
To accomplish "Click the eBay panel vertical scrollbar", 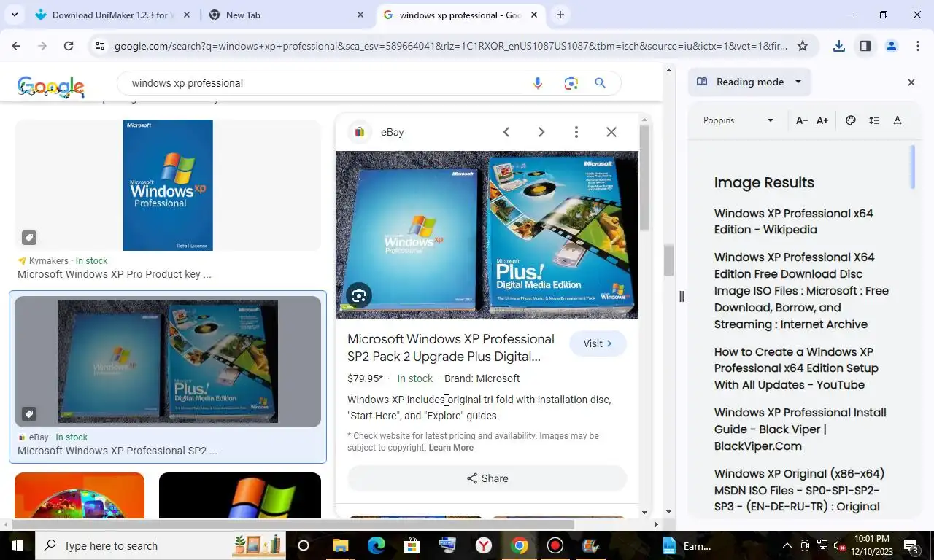I will pos(644,178).
